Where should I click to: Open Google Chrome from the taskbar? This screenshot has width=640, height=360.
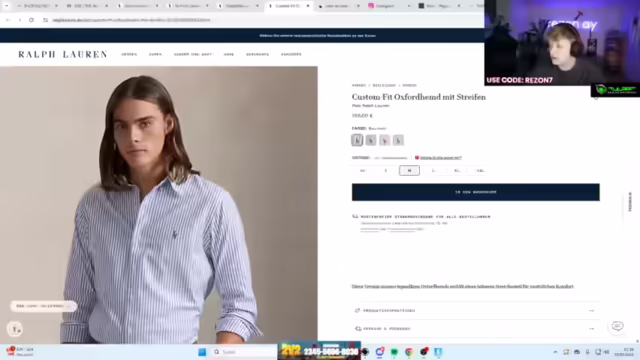coord(409,352)
